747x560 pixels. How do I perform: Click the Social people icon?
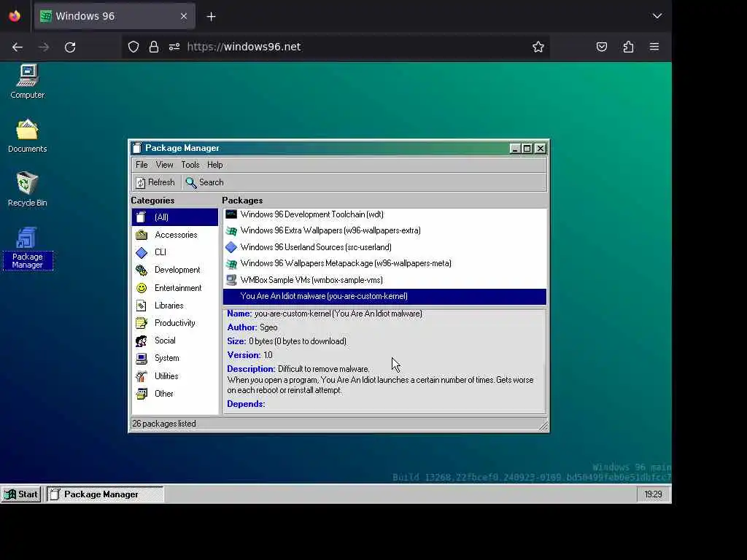click(x=142, y=341)
